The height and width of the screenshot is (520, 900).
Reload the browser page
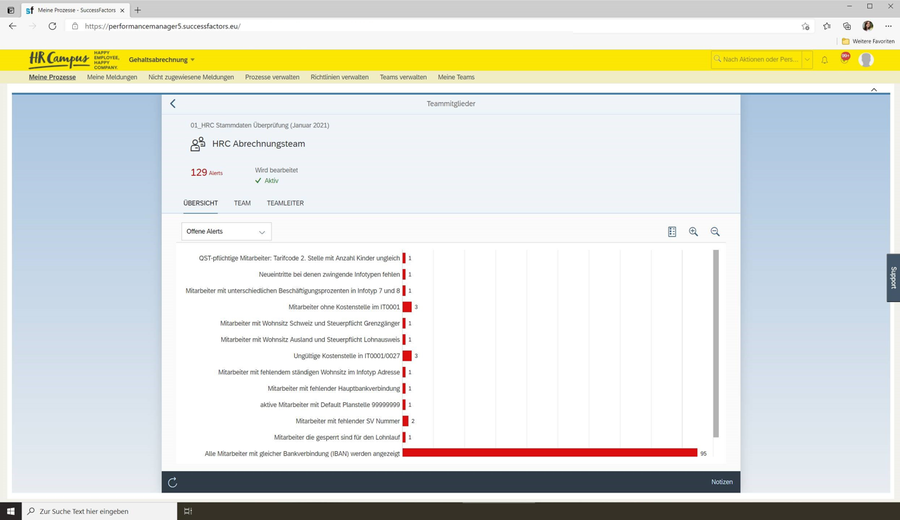point(52,26)
